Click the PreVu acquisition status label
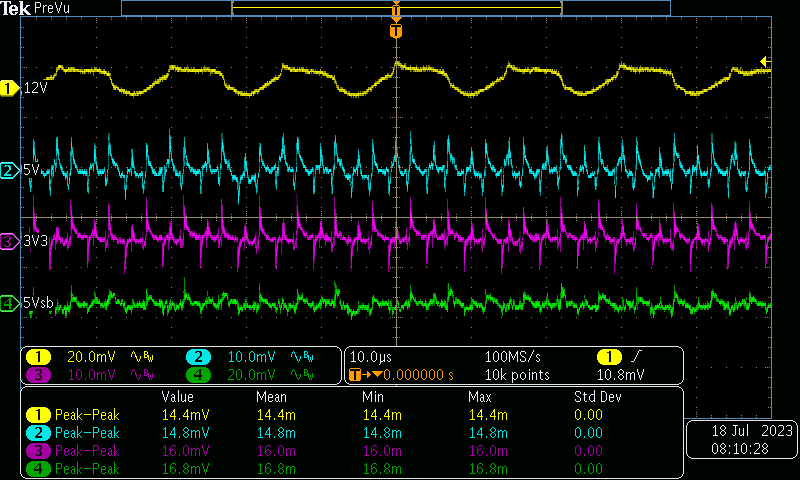The image size is (800, 480). [52, 9]
